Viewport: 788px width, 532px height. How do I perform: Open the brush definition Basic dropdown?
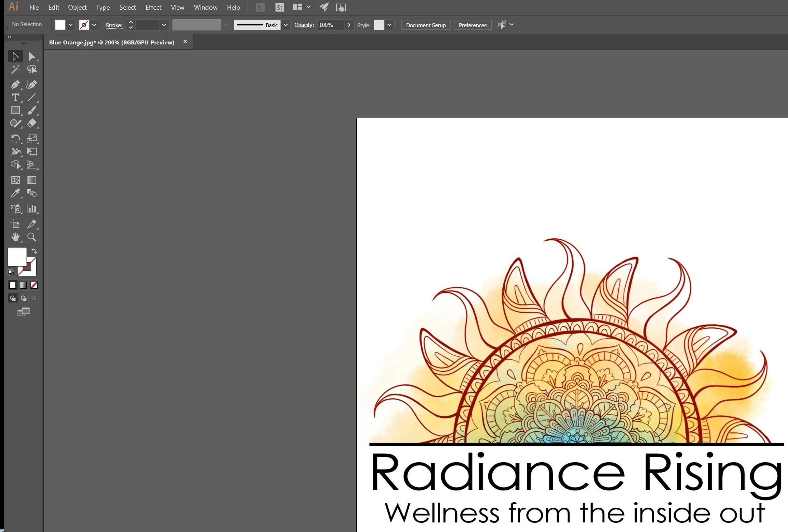285,25
